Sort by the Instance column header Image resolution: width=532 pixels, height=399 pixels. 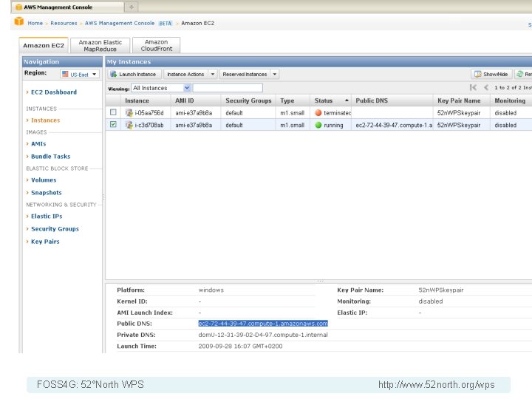(146, 100)
